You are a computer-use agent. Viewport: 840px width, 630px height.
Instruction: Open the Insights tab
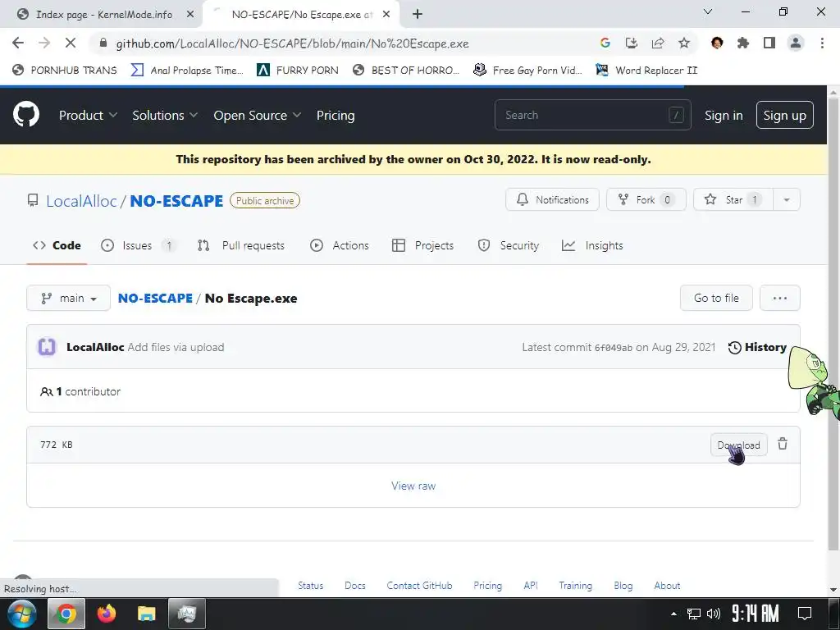click(x=592, y=245)
